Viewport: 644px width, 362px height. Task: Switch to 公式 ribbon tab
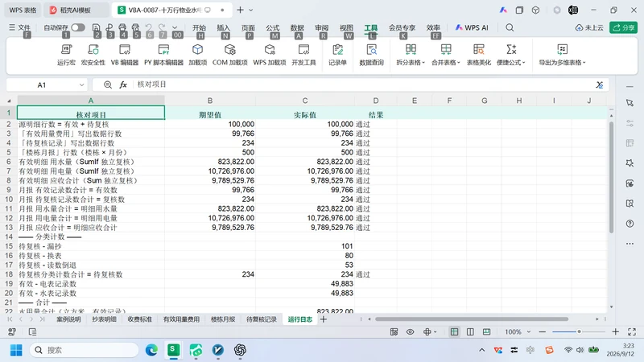coord(272,27)
